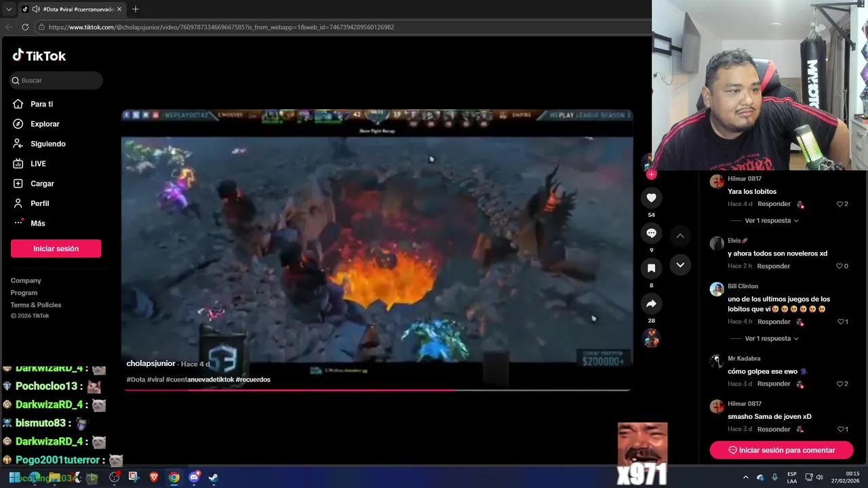Select the #Dota #viral browser tab
The image size is (868, 488).
point(72,9)
